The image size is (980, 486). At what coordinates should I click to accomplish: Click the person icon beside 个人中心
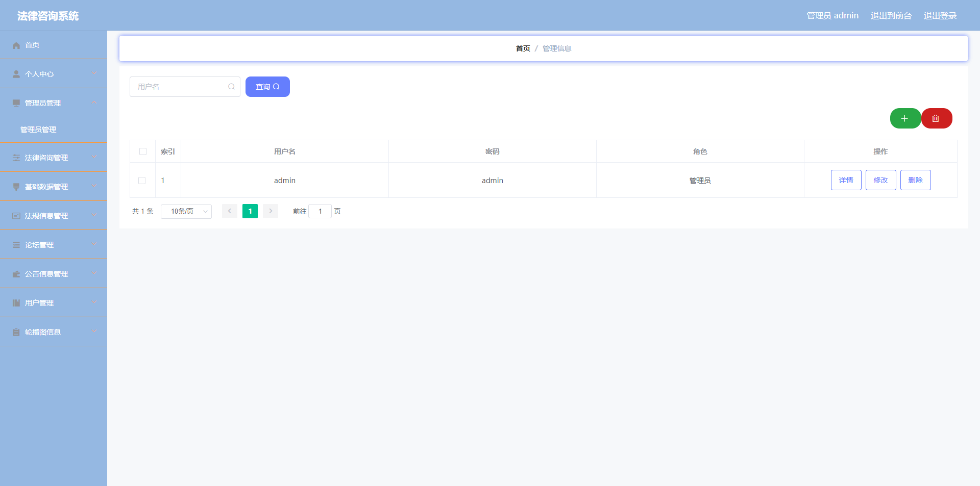16,74
